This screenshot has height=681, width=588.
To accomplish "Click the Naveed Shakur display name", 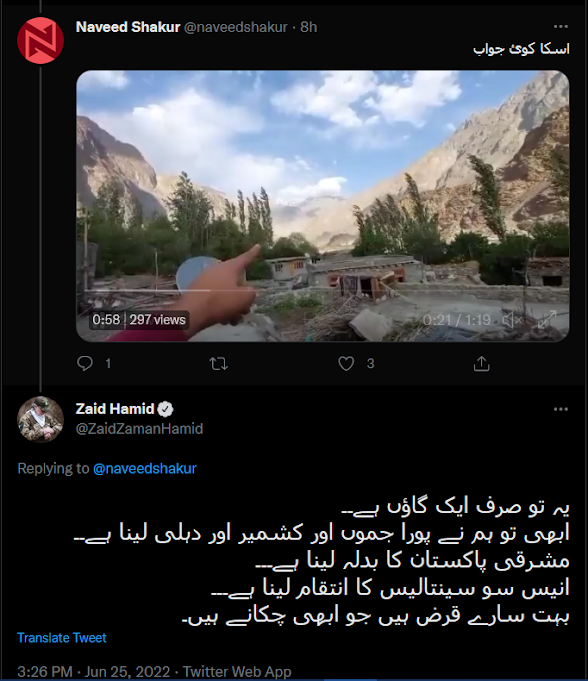I will pyautogui.click(x=128, y=27).
